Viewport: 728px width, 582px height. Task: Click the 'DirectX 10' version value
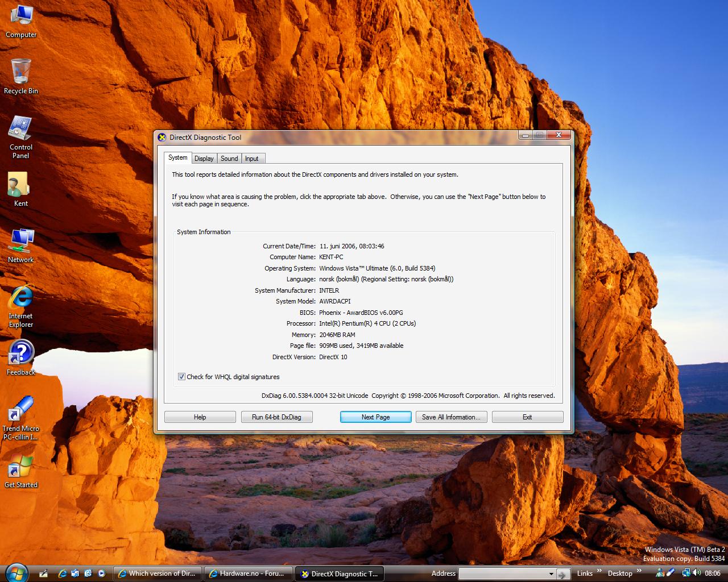click(333, 357)
